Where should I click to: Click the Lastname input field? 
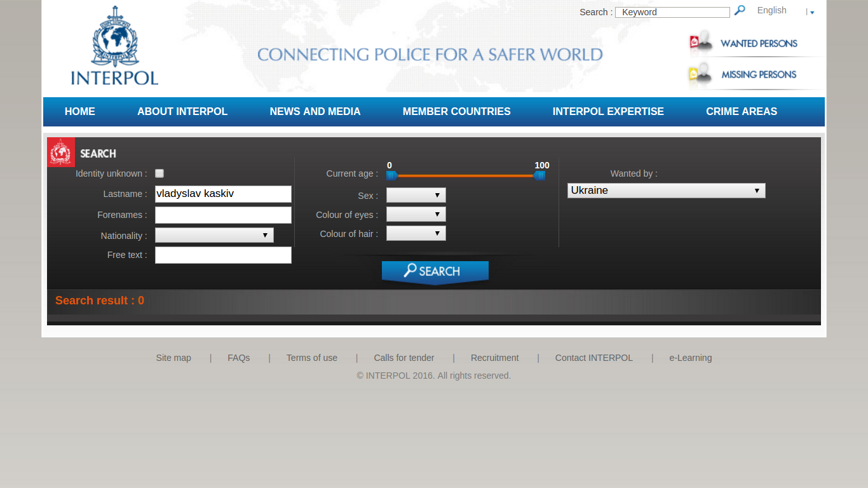223,194
